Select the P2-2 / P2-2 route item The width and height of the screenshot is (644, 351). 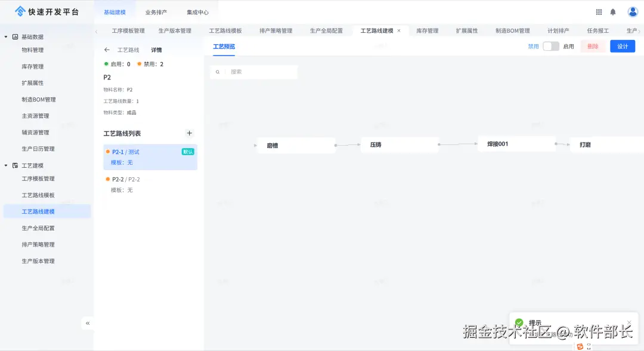pyautogui.click(x=150, y=184)
